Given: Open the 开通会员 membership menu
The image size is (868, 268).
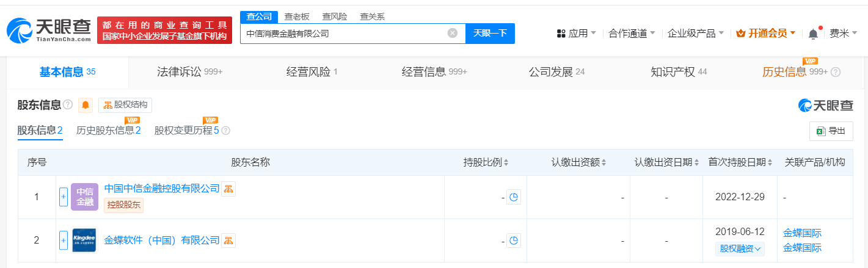Looking at the screenshot, I should pyautogui.click(x=766, y=34).
